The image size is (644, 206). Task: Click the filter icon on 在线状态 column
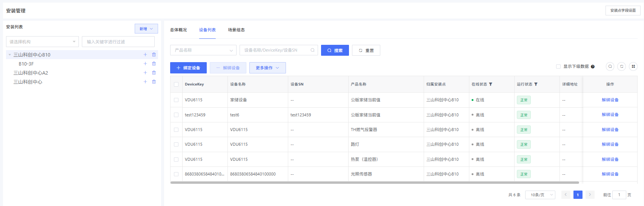490,84
